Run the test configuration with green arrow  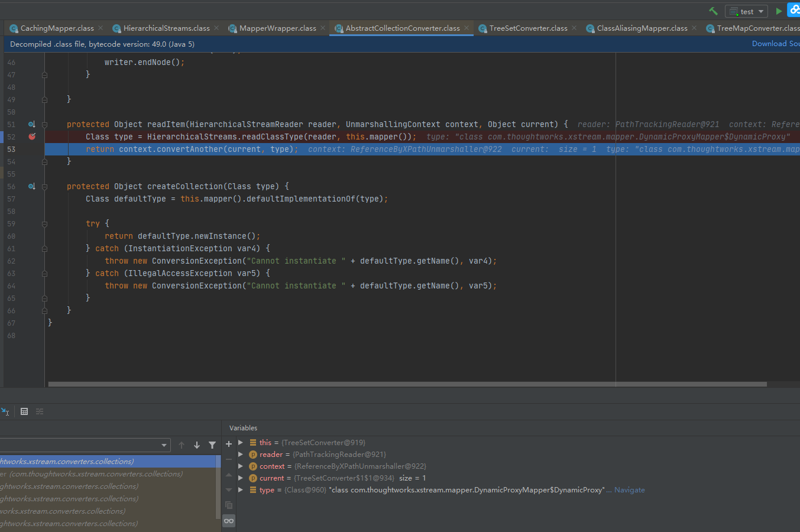(779, 11)
